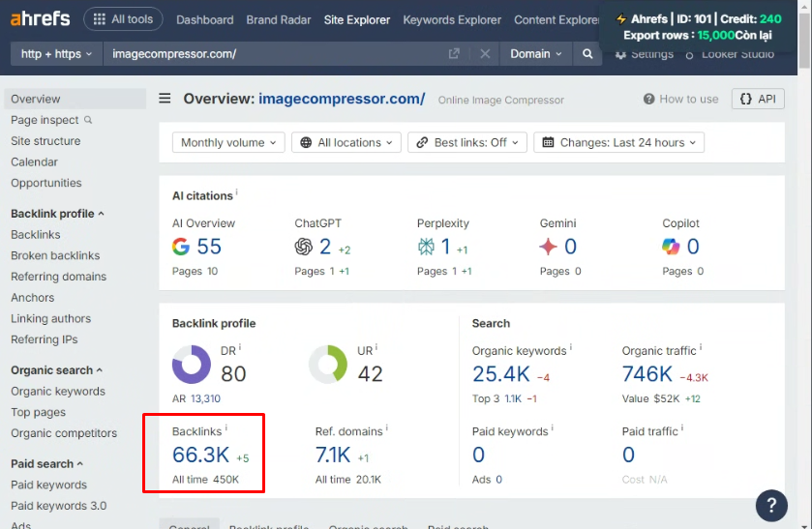Open Referring domains report
Viewport: 812px width, 529px height.
58,277
